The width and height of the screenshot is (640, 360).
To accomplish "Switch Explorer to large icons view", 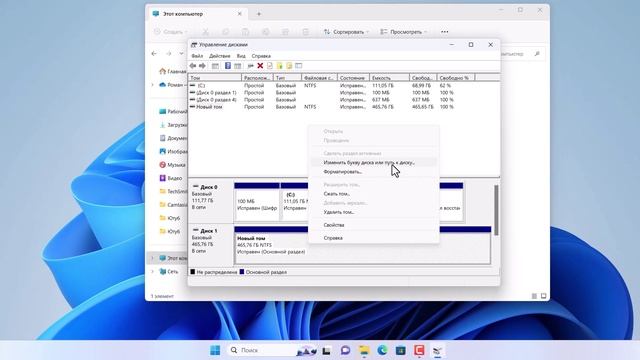I will (x=543, y=296).
